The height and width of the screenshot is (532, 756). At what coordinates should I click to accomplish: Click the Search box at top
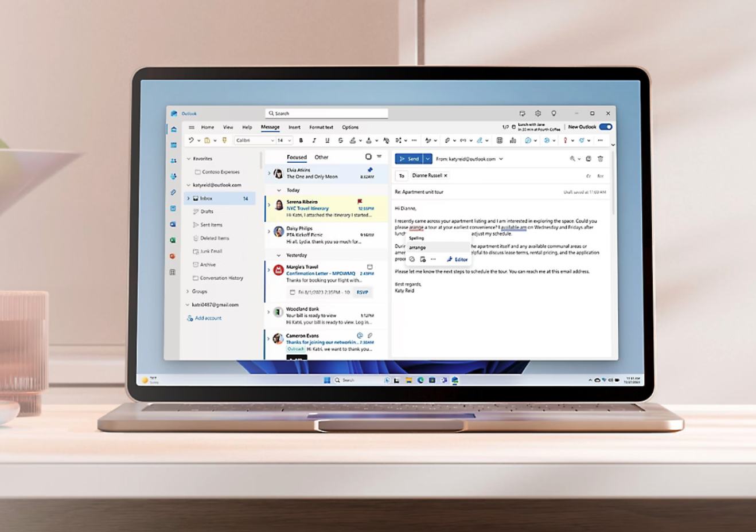(x=327, y=114)
